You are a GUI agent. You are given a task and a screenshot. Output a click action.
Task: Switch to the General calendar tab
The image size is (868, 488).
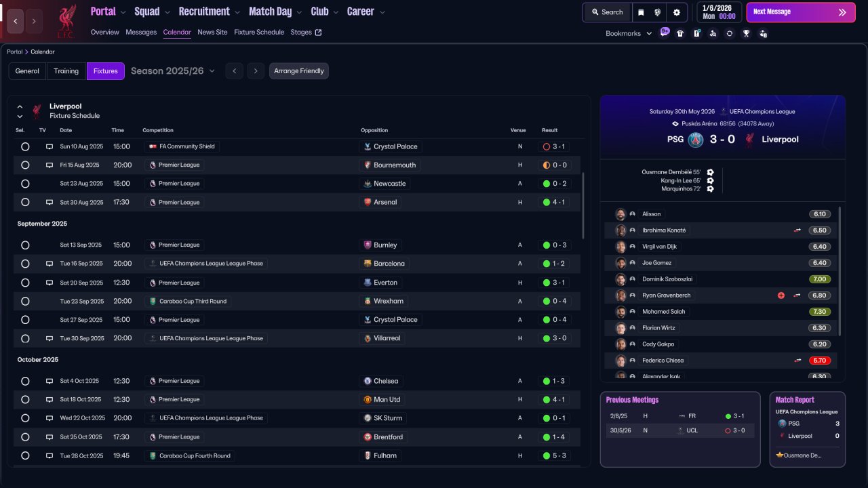(27, 71)
